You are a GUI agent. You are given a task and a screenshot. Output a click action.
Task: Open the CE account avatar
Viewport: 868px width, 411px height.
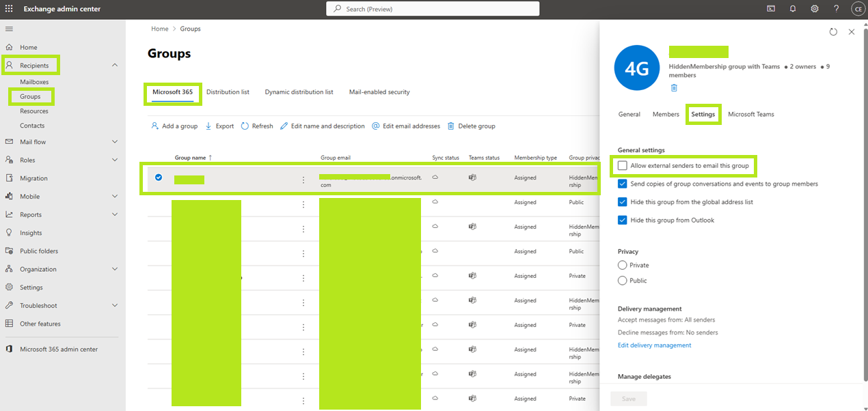point(857,9)
